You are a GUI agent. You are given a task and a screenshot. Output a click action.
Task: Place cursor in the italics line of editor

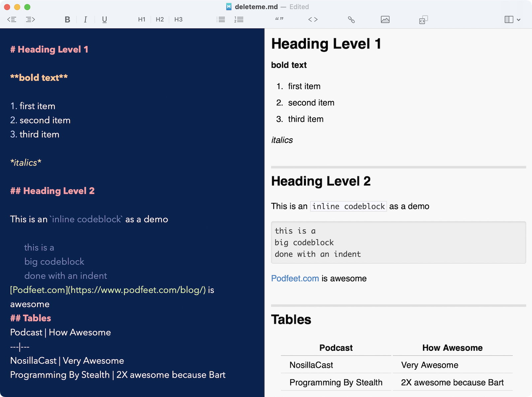click(26, 163)
